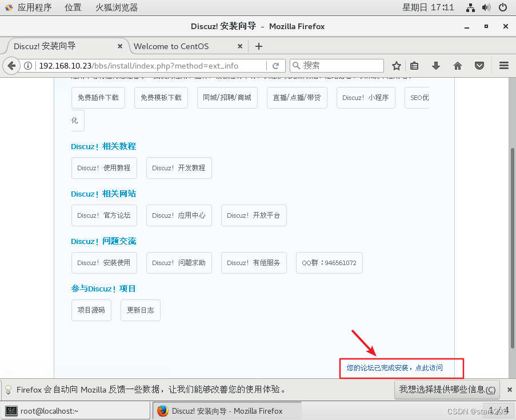Click the SEO优化 button

(417, 98)
